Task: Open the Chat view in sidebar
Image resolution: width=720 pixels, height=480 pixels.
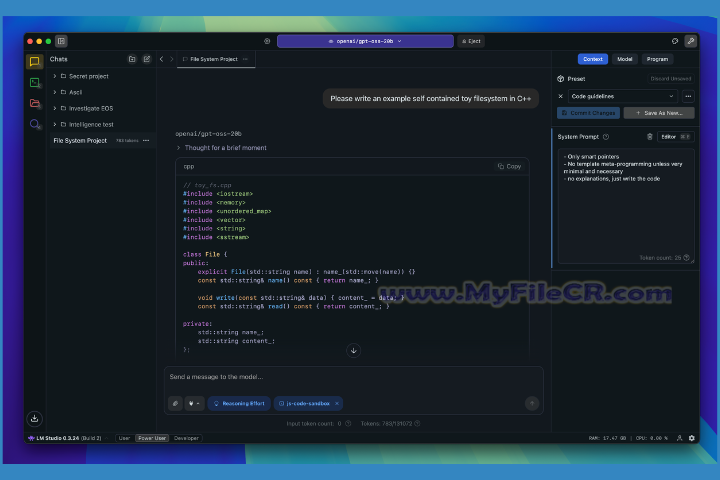Action: pyautogui.click(x=34, y=61)
